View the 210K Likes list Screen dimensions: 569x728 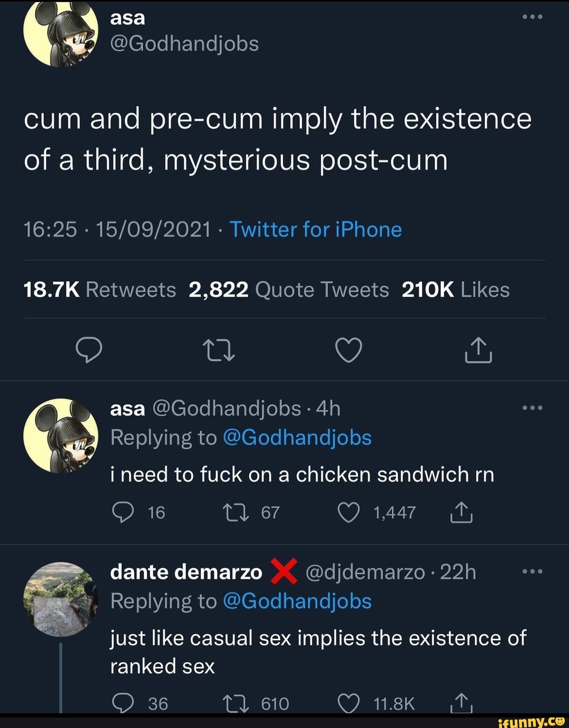click(455, 290)
